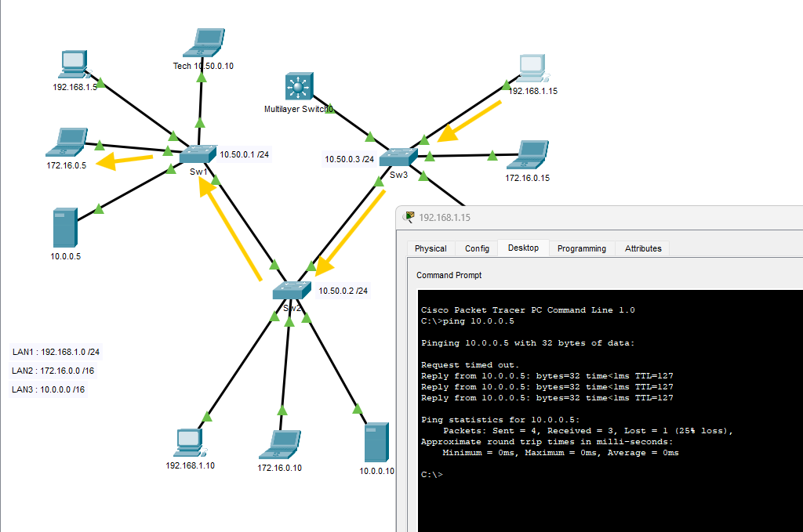This screenshot has width=803, height=532.
Task: Select the Sw1 switch icon
Action: [197, 154]
